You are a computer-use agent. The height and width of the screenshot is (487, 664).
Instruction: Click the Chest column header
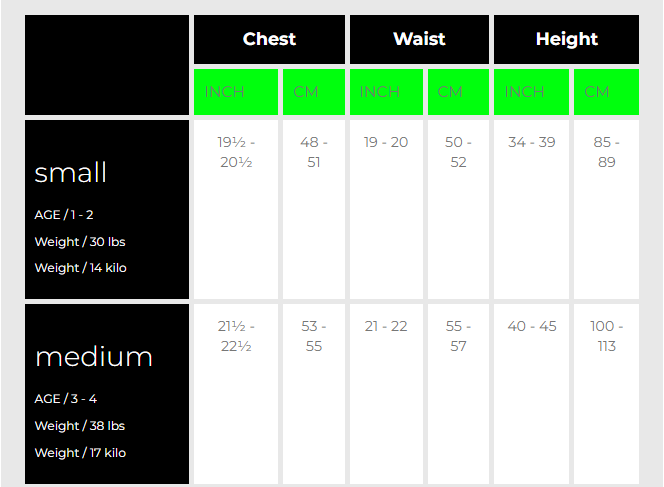click(269, 40)
